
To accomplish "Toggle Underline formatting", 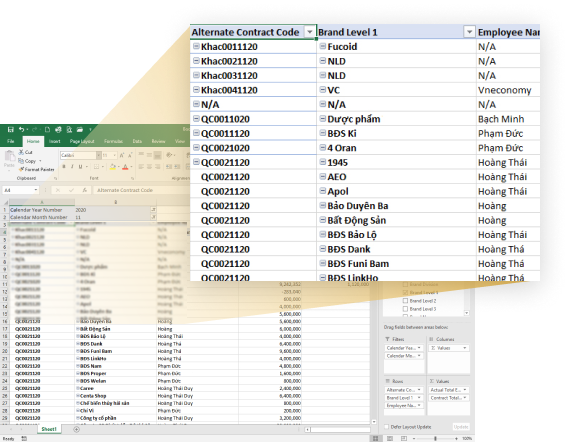I will coord(80,166).
